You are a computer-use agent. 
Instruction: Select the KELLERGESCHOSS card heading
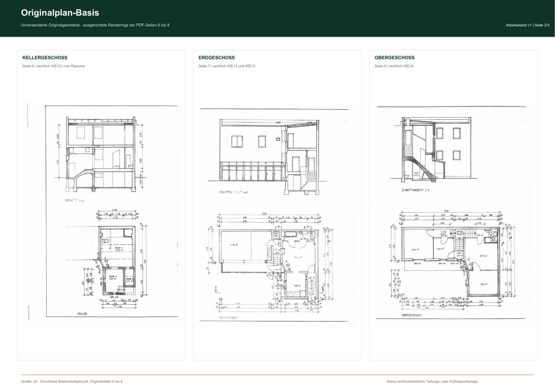coord(45,57)
